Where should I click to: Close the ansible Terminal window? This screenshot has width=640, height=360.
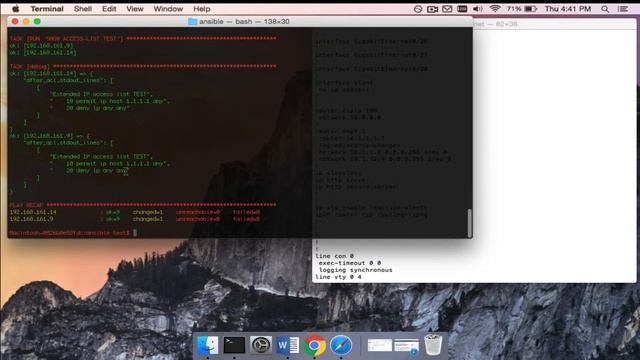pos(15,21)
